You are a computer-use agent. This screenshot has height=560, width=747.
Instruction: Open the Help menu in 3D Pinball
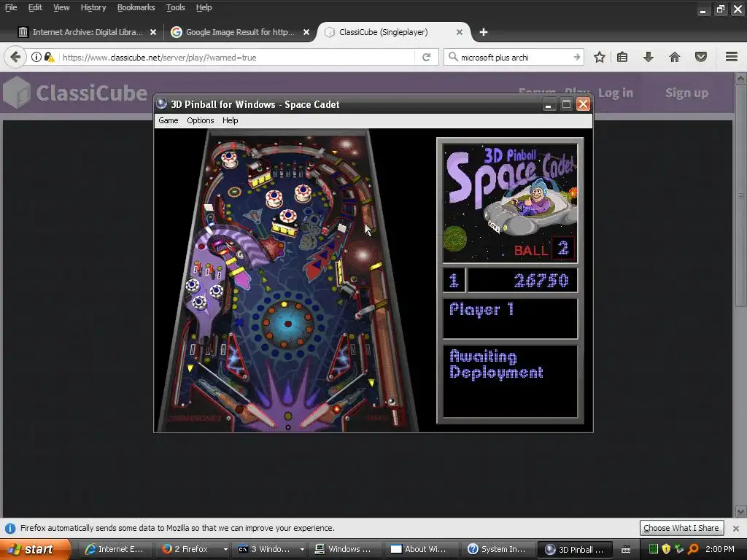click(x=230, y=120)
